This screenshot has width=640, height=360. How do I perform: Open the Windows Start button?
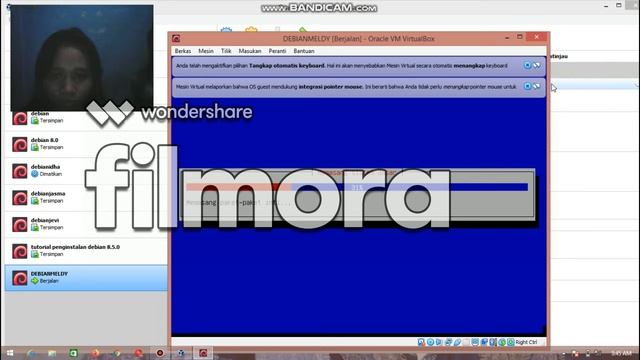[9, 353]
